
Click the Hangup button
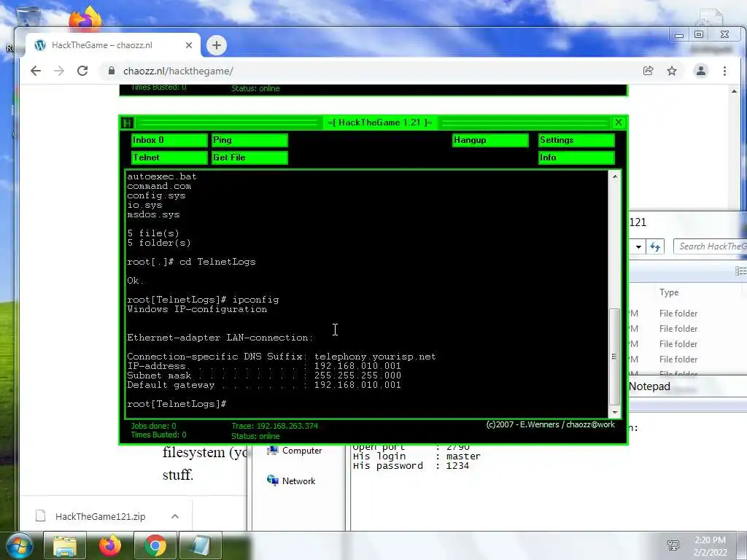pos(490,140)
